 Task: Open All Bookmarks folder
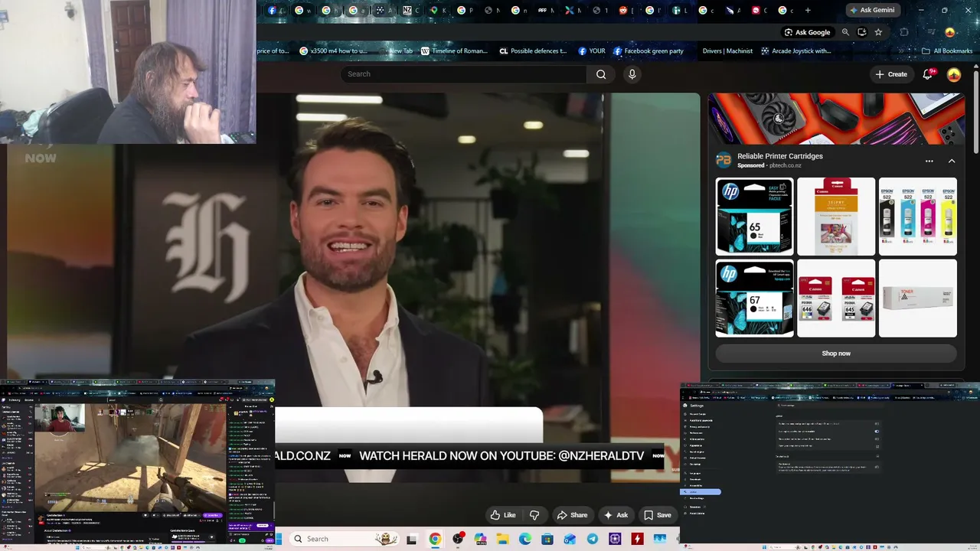click(947, 51)
